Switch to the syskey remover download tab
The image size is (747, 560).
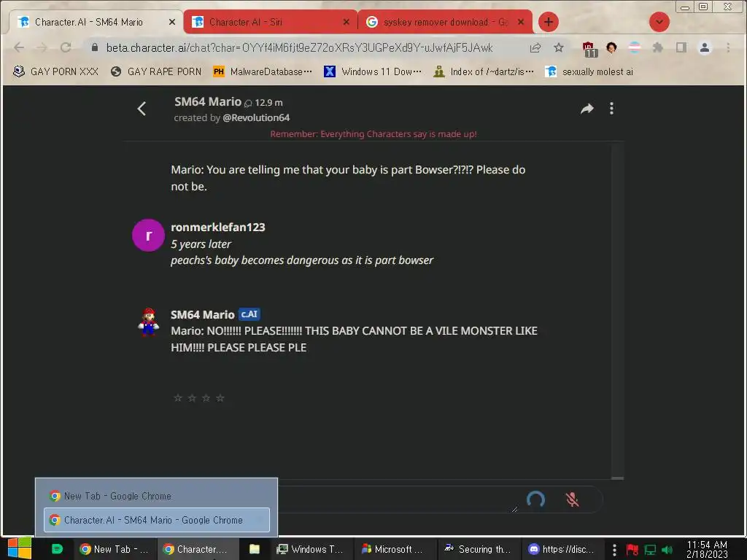coord(444,22)
